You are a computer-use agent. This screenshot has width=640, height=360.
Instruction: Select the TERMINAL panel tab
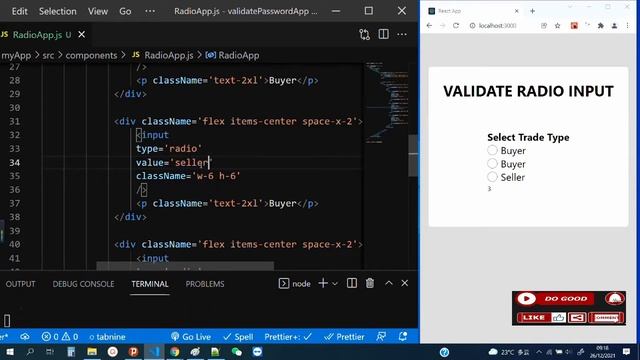pos(150,284)
